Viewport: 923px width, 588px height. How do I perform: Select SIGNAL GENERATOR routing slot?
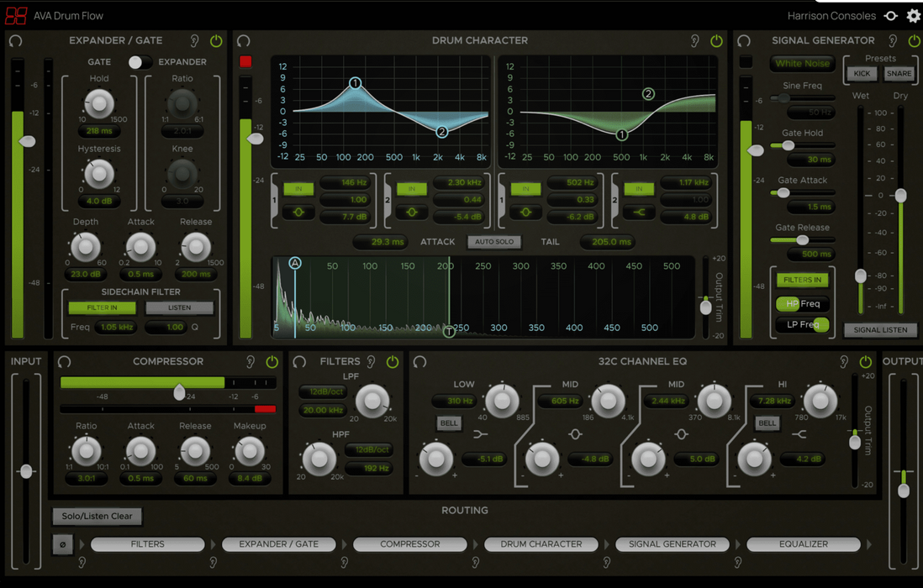(x=672, y=544)
